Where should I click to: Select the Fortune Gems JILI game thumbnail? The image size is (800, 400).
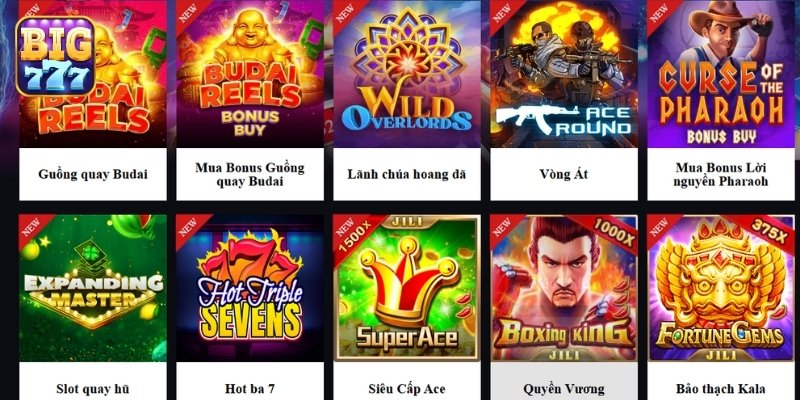(x=721, y=288)
